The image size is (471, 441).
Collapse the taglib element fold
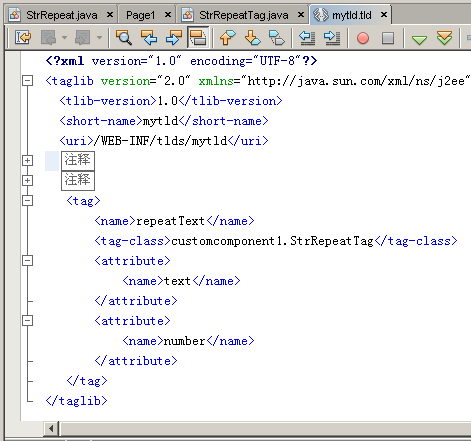point(28,81)
